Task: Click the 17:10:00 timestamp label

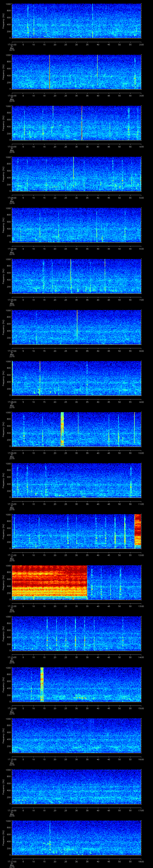Action: (12, 504)
